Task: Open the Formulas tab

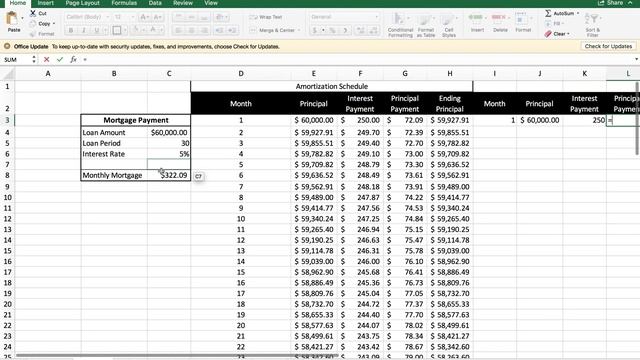Action: point(124,3)
